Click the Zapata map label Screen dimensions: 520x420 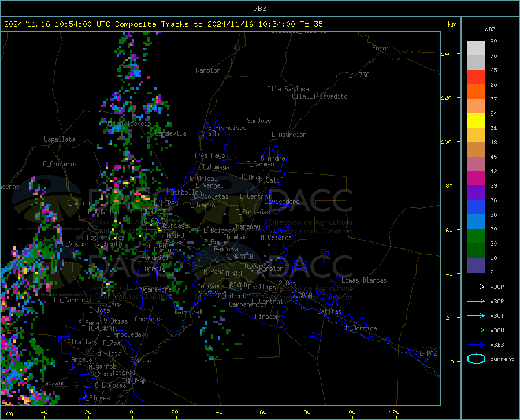coord(142,360)
